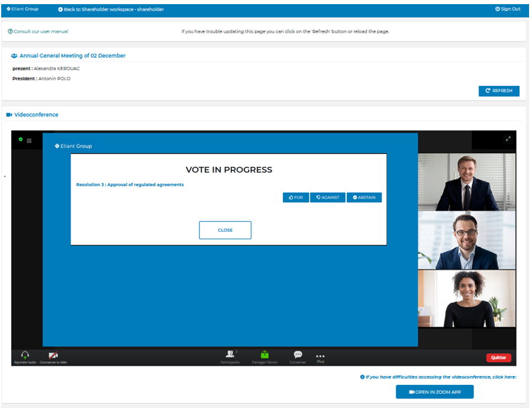Open the Plus more options menu

point(320,357)
